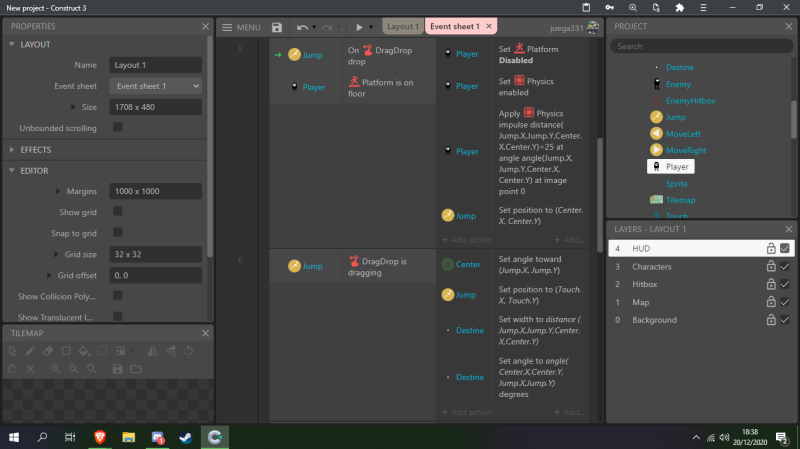Select the tilemap pointer selection tool
Screen dimensions: 800x449
coord(12,351)
